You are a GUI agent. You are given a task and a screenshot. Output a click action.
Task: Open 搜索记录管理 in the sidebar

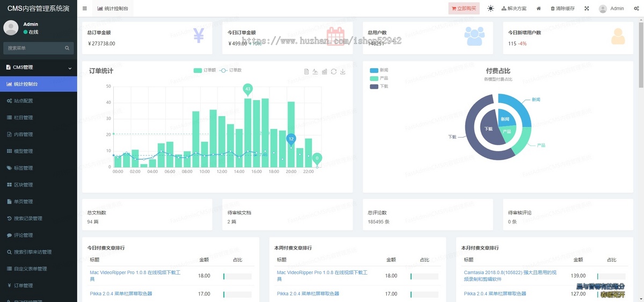(39, 219)
